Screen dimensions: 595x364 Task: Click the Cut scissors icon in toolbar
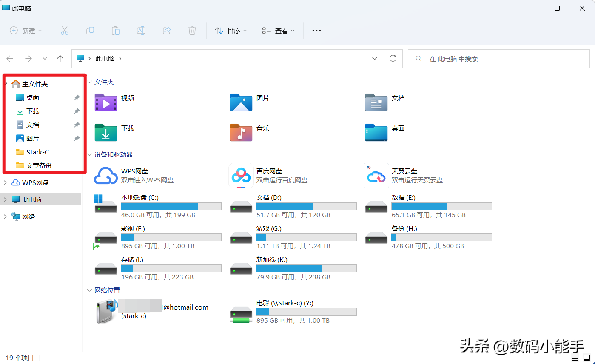pyautogui.click(x=65, y=31)
